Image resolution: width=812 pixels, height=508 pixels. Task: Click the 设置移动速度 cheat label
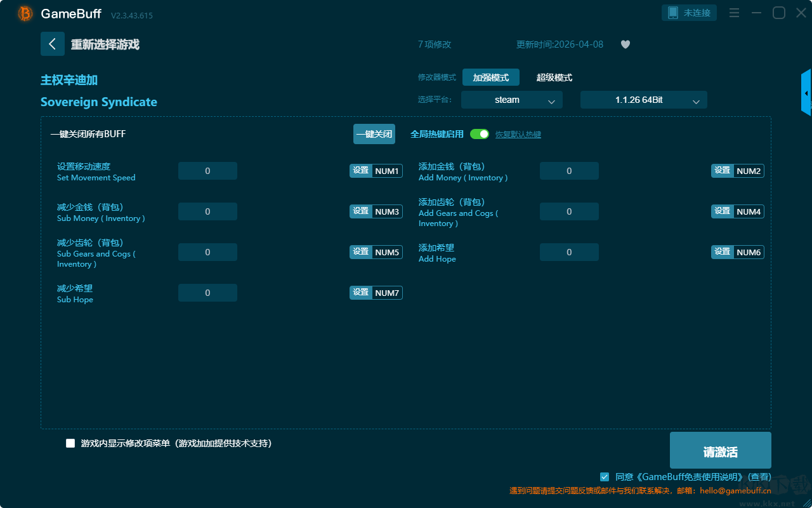click(x=84, y=166)
